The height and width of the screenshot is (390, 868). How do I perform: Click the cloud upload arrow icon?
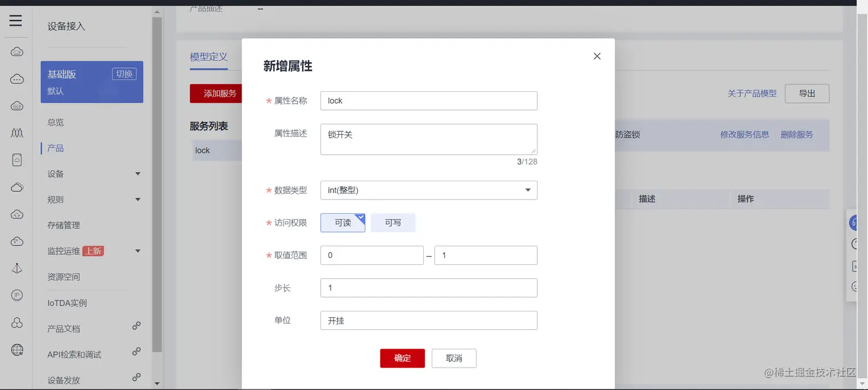tap(17, 214)
